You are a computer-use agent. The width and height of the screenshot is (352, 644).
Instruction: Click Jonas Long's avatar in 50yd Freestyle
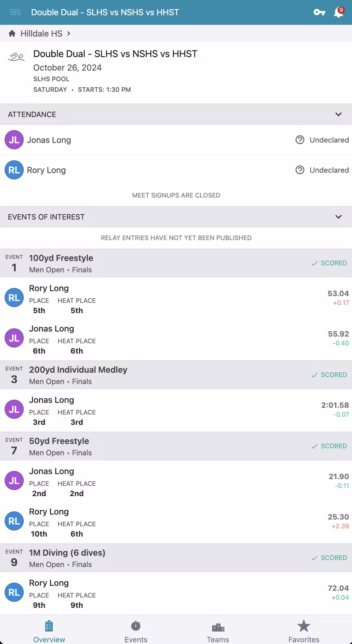click(x=14, y=481)
